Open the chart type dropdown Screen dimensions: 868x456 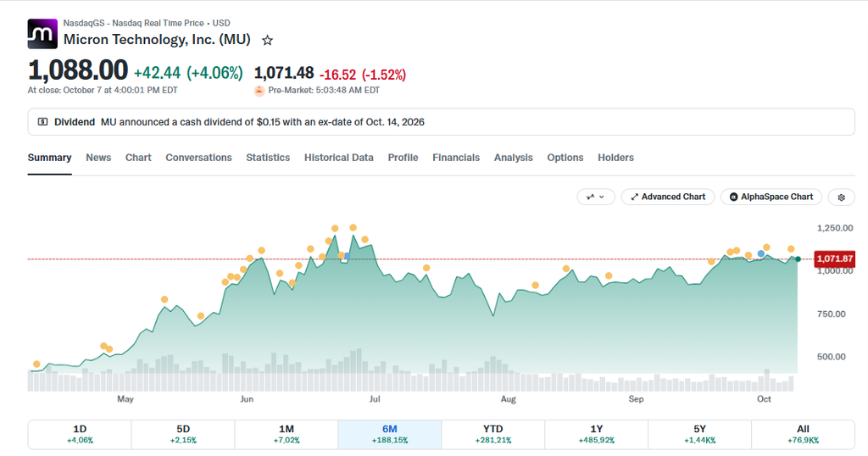596,197
